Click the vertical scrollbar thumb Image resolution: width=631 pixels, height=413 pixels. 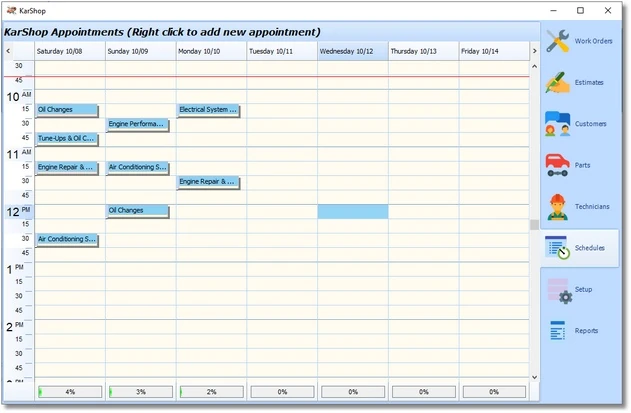(x=534, y=225)
